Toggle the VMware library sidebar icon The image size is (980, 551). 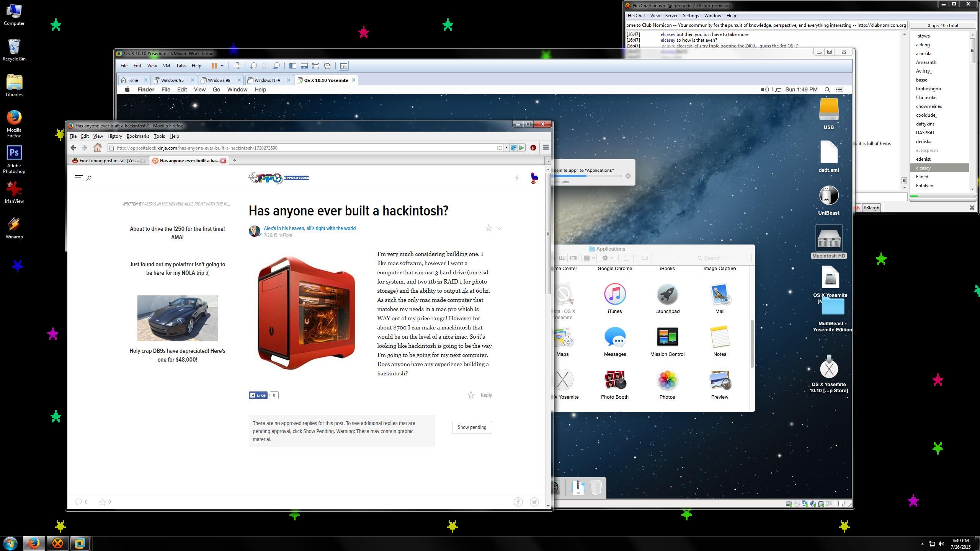293,66
